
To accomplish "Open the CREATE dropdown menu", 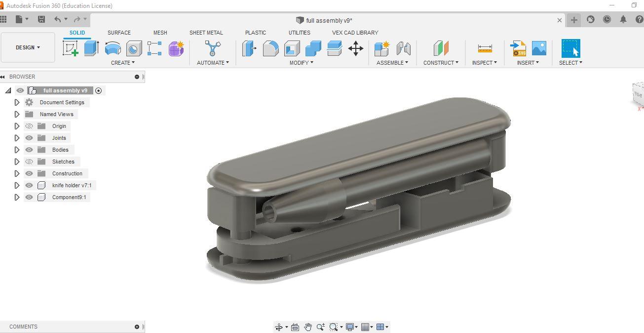I will click(123, 63).
